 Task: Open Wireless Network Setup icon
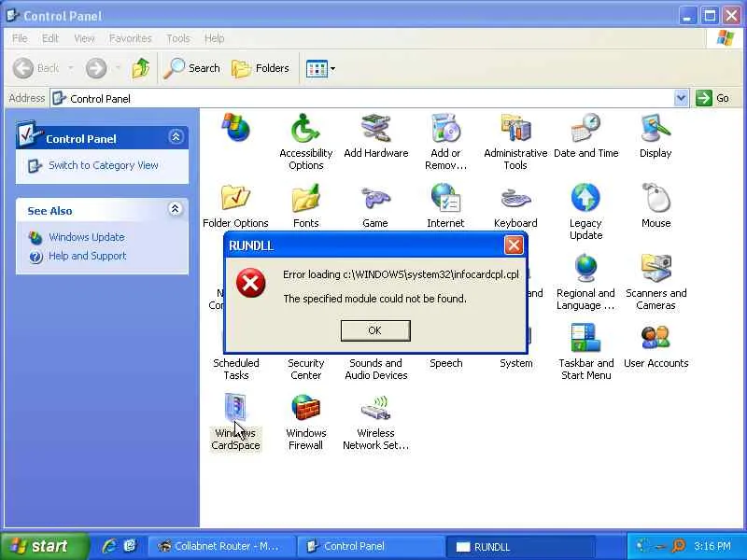375,422
